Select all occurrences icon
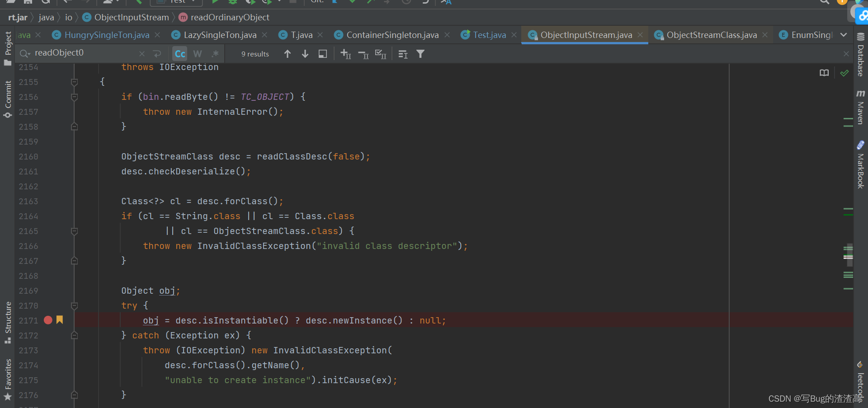868x408 pixels. tap(381, 54)
